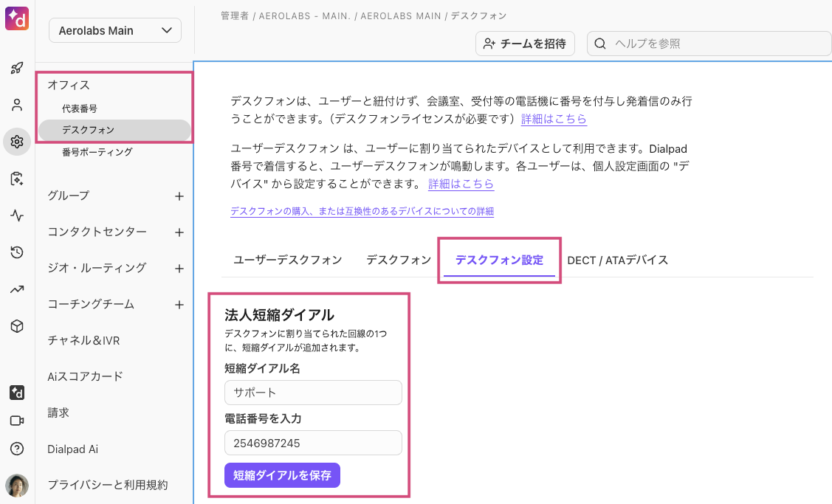Open コンタクトセンター section label
The width and height of the screenshot is (832, 504).
point(97,231)
